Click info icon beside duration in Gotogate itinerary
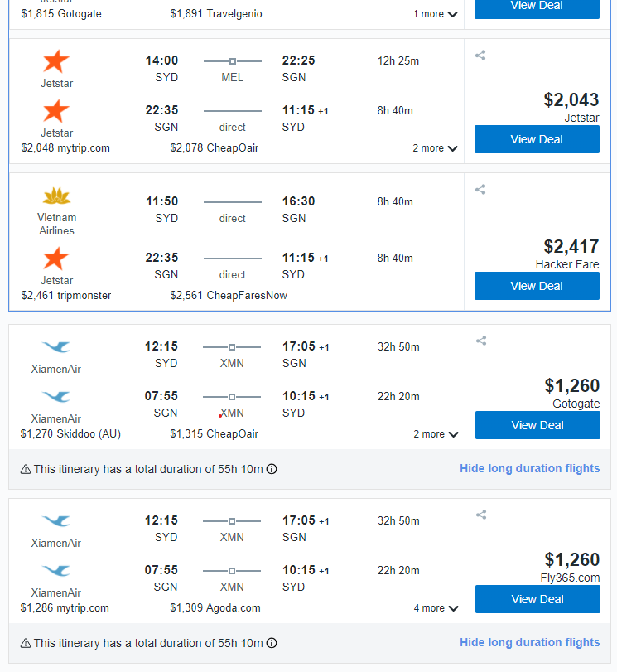This screenshot has width=617, height=672. tap(272, 469)
